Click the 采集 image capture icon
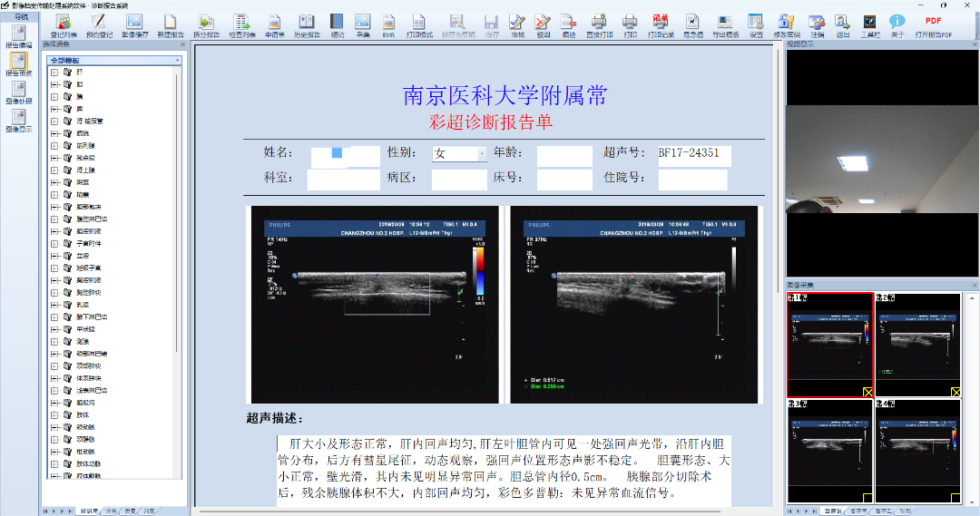980x516 pixels. [x=362, y=26]
